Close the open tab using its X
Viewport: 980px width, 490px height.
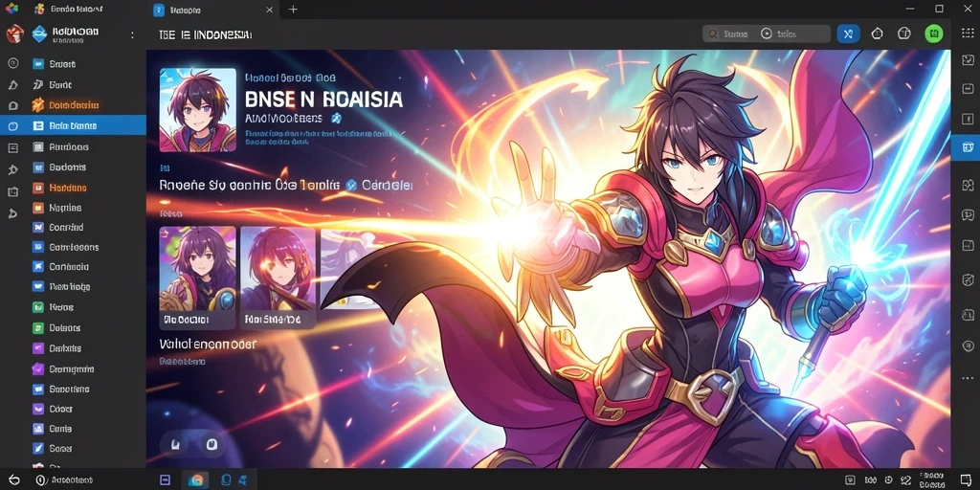pyautogui.click(x=269, y=10)
